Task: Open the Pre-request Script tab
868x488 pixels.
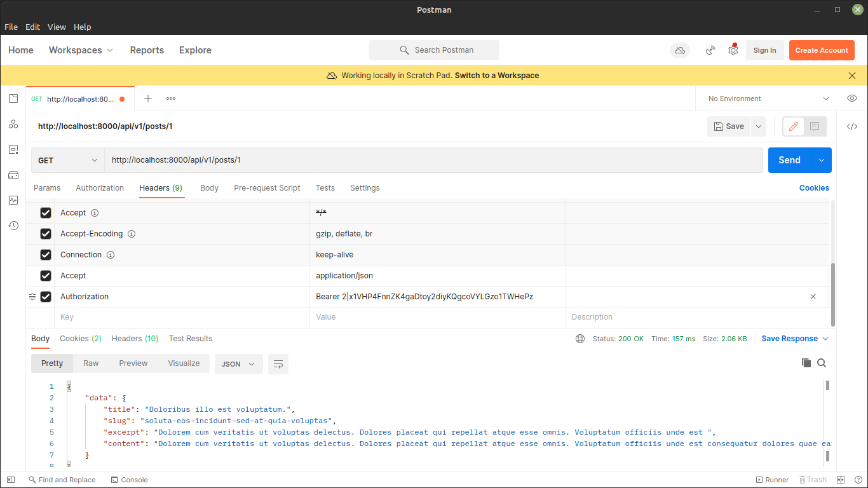Action: [267, 188]
